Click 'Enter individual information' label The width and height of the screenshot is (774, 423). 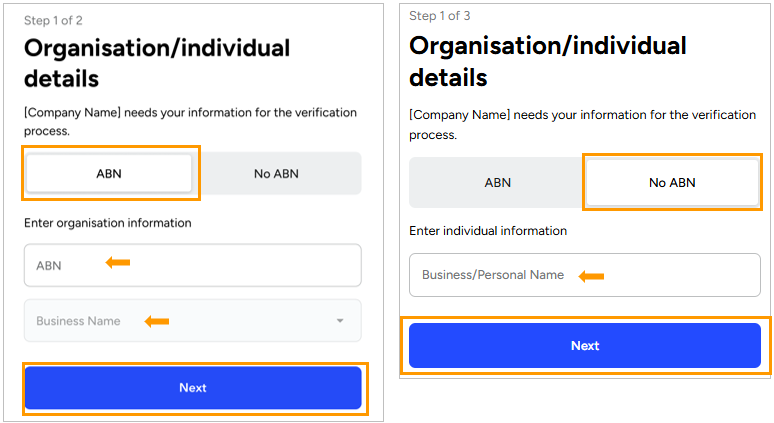(x=488, y=231)
